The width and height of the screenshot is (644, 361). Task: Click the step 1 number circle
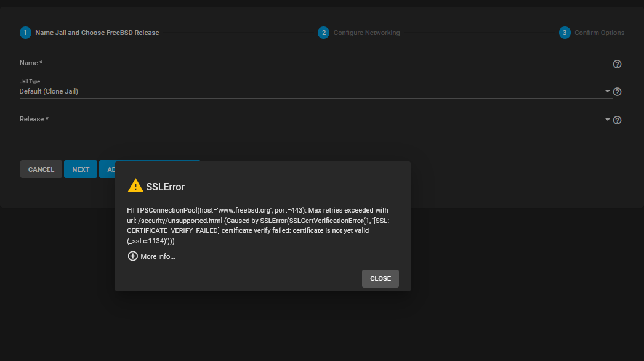(x=25, y=33)
